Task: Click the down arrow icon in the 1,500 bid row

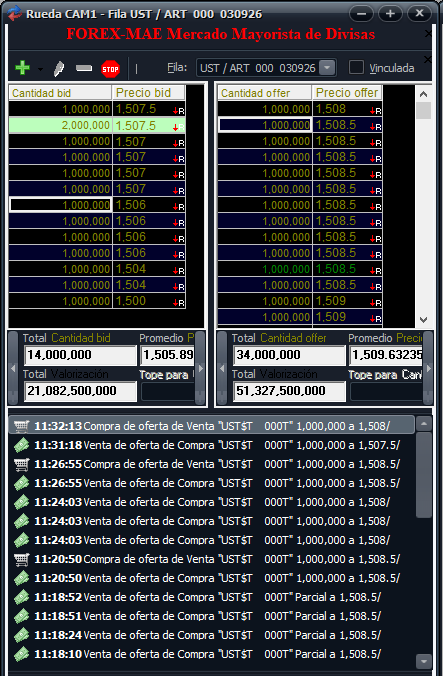Action: pyautogui.click(x=176, y=303)
